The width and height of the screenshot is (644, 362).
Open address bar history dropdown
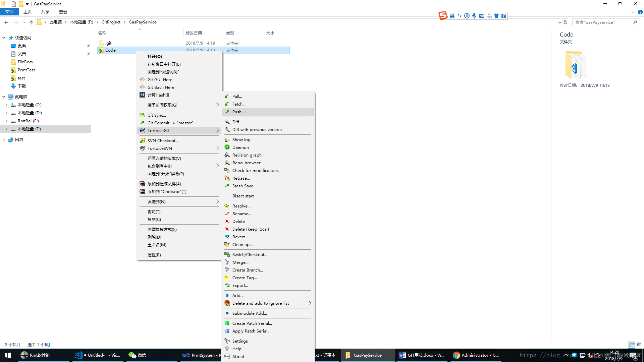pyautogui.click(x=559, y=22)
